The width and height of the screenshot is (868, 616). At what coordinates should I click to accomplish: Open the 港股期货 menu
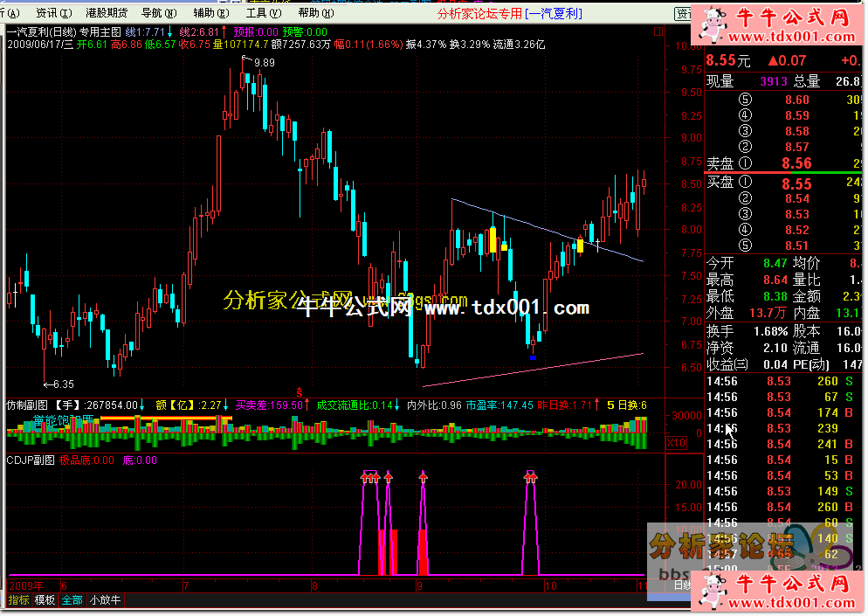coord(107,13)
